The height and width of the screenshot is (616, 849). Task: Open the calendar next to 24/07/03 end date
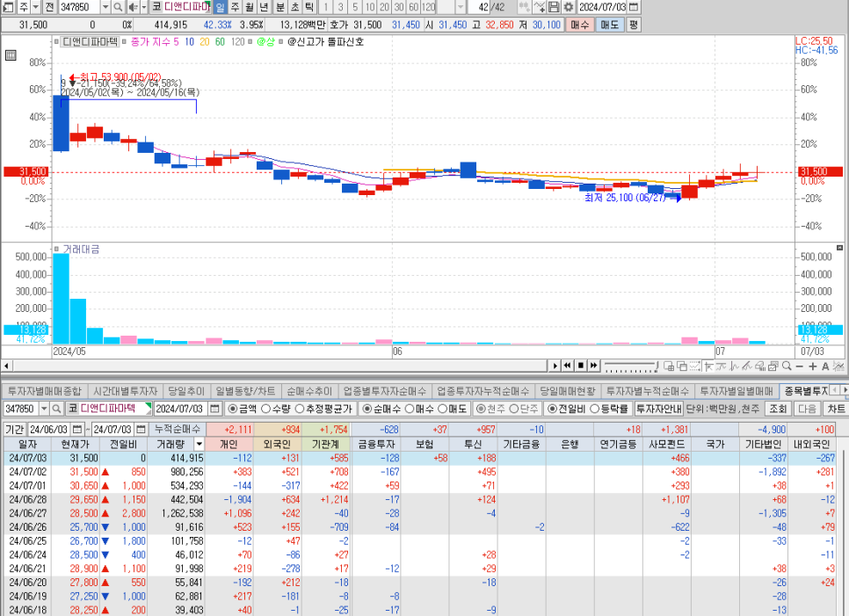(141, 429)
